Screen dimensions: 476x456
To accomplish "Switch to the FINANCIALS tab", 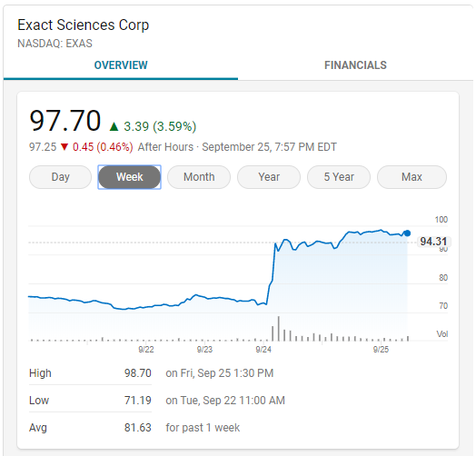I will tap(355, 65).
